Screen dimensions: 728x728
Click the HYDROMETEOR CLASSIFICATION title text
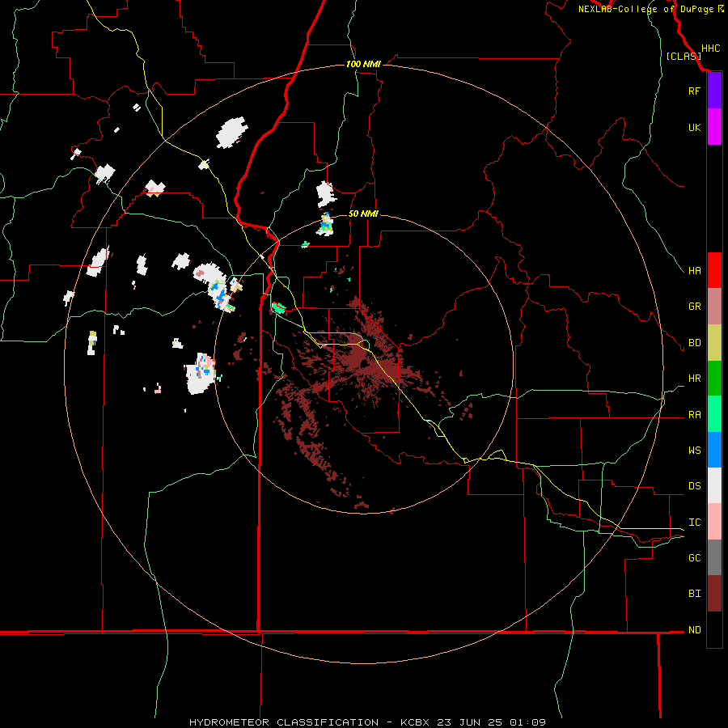pos(284,722)
